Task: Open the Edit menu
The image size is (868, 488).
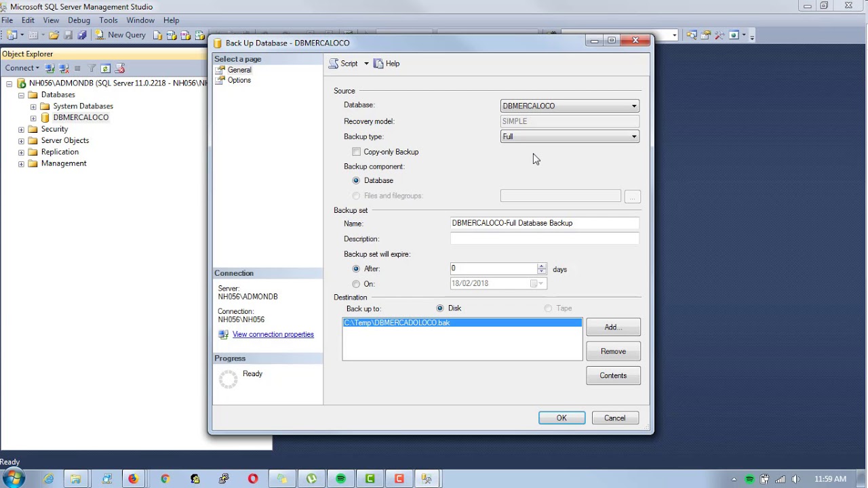Action: coord(28,20)
